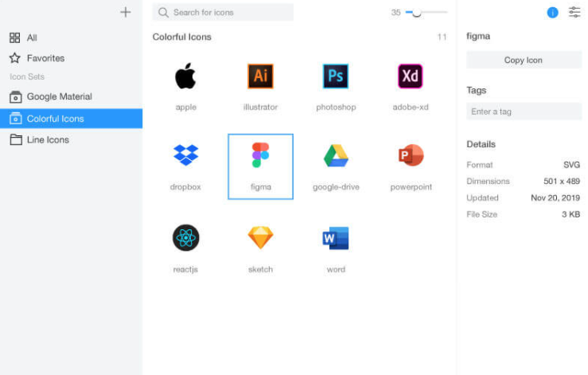Click the plus button to add icon set

click(x=126, y=13)
